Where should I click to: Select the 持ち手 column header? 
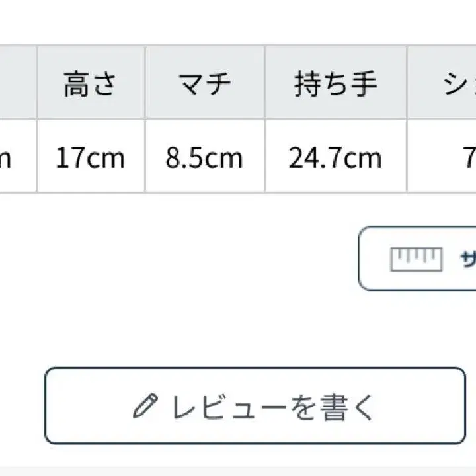335,83
